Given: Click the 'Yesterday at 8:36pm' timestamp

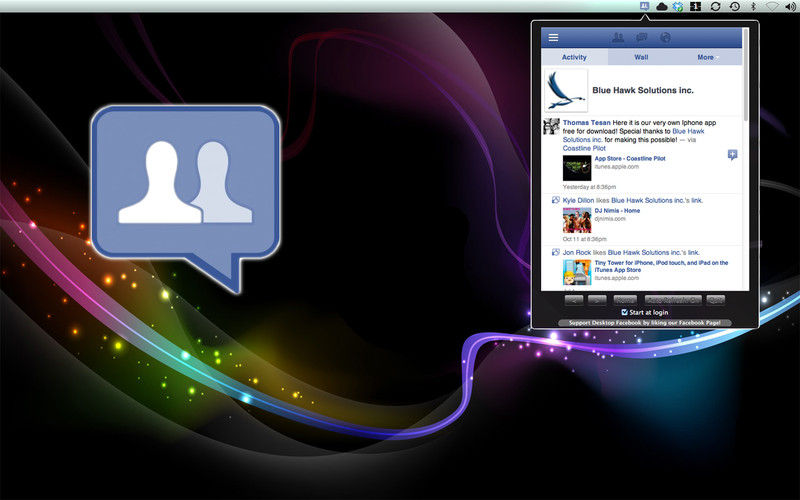Looking at the screenshot, I should click(589, 187).
